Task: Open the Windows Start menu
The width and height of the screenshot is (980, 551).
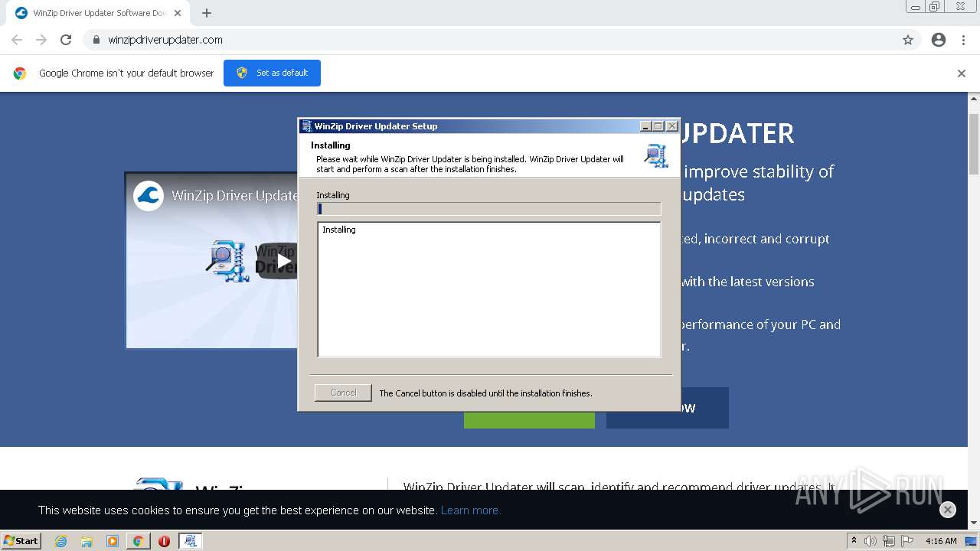Action: (21, 540)
